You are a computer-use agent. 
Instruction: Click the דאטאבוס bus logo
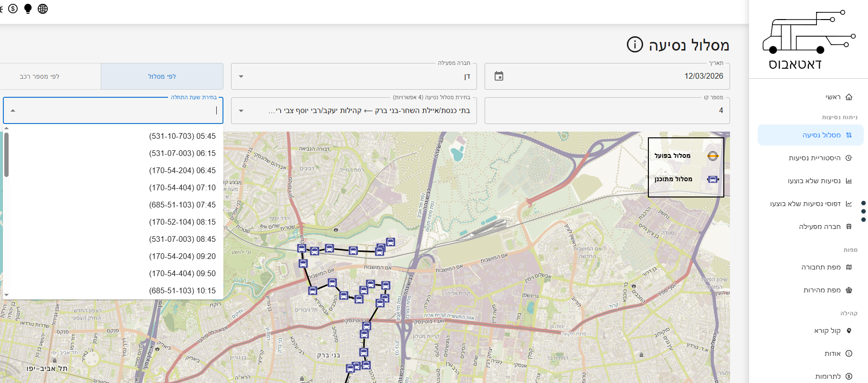[809, 40]
